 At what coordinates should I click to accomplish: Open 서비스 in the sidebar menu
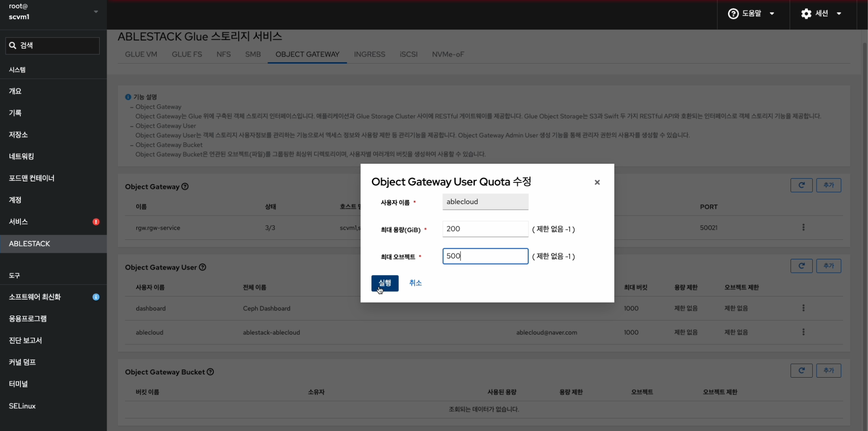click(19, 222)
